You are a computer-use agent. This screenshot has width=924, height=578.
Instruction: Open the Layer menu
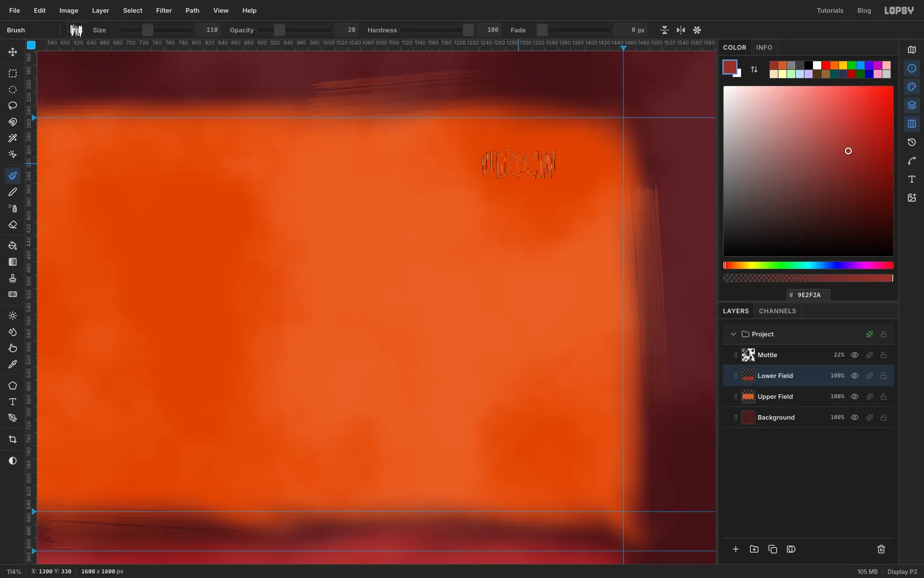pyautogui.click(x=100, y=10)
